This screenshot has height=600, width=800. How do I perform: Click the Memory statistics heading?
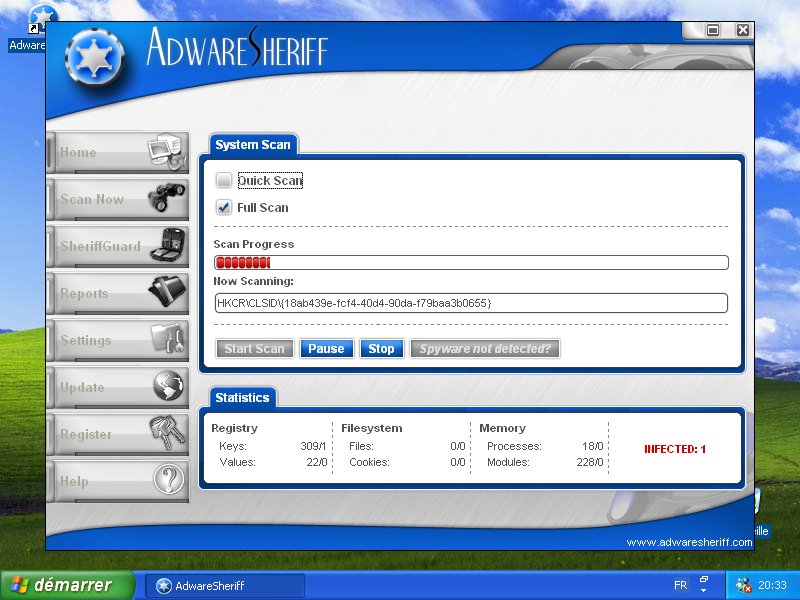pos(503,428)
